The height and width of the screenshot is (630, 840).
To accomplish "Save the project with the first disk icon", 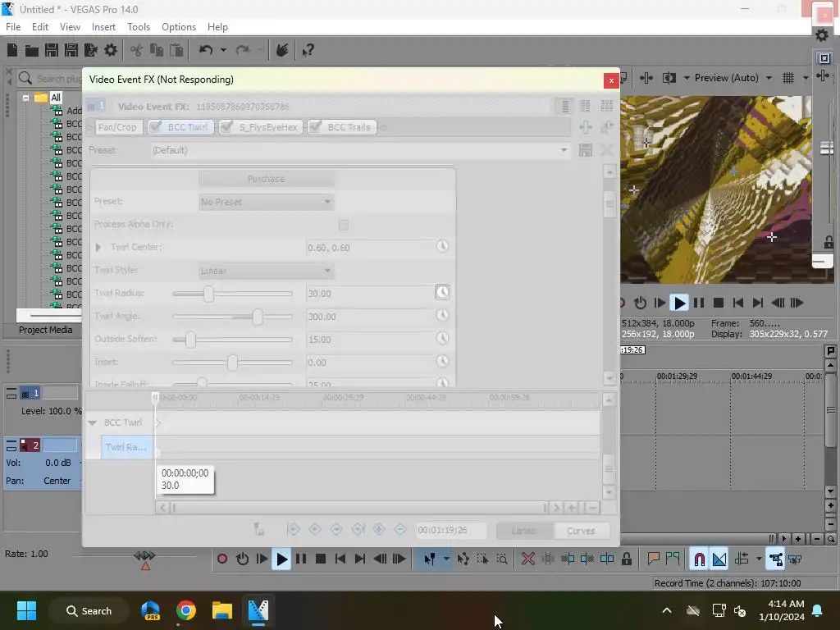I will (52, 50).
